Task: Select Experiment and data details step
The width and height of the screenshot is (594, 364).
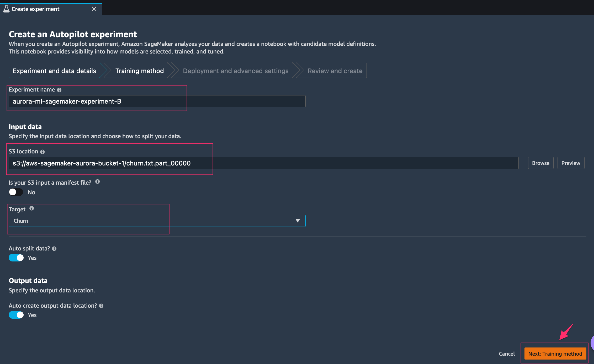Action: click(54, 71)
